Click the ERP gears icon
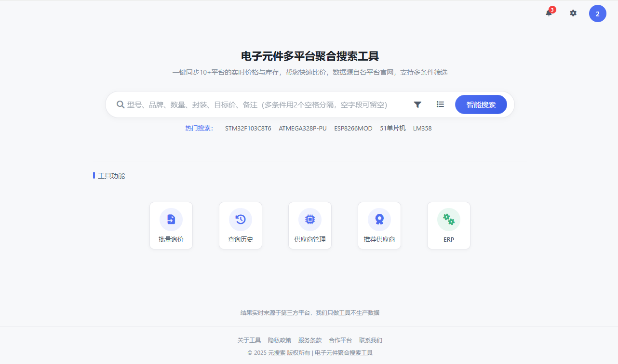Screen dimensions: 618x364 click(449, 219)
